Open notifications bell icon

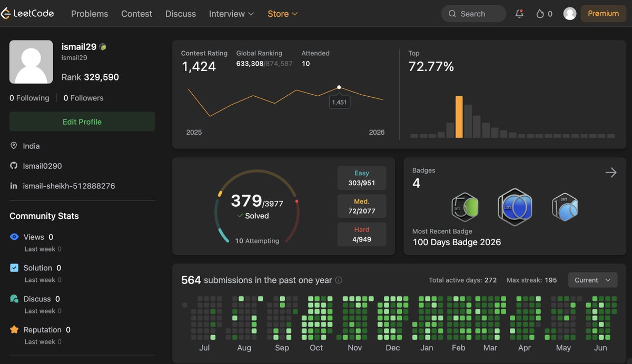[x=519, y=14]
